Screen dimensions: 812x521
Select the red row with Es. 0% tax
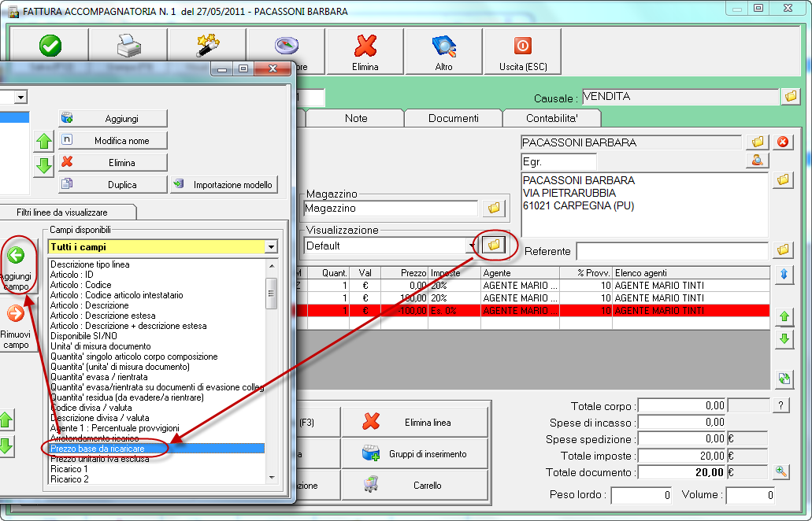(x=533, y=310)
